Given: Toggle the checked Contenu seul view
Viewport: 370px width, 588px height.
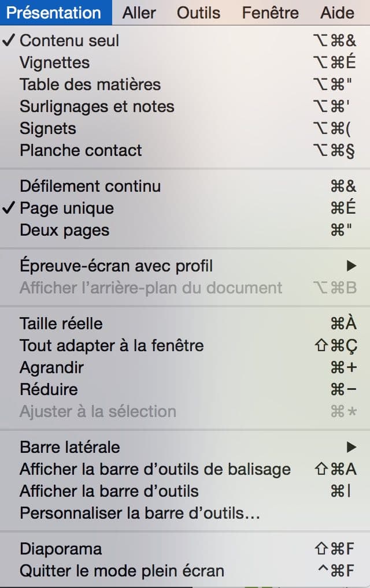Looking at the screenshot, I should click(185, 40).
